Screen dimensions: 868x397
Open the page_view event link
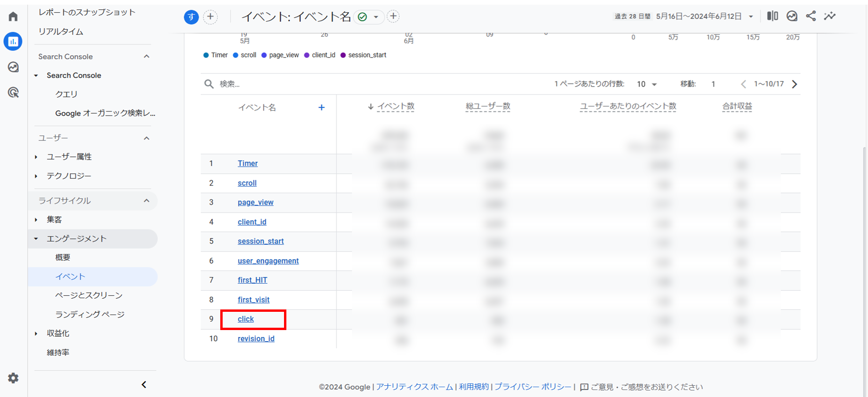pyautogui.click(x=255, y=202)
